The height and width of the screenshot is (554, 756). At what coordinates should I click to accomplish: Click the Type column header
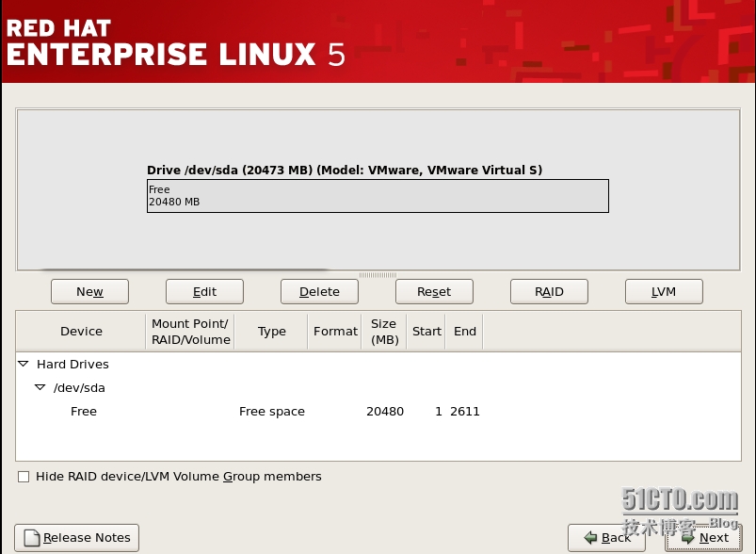[271, 331]
